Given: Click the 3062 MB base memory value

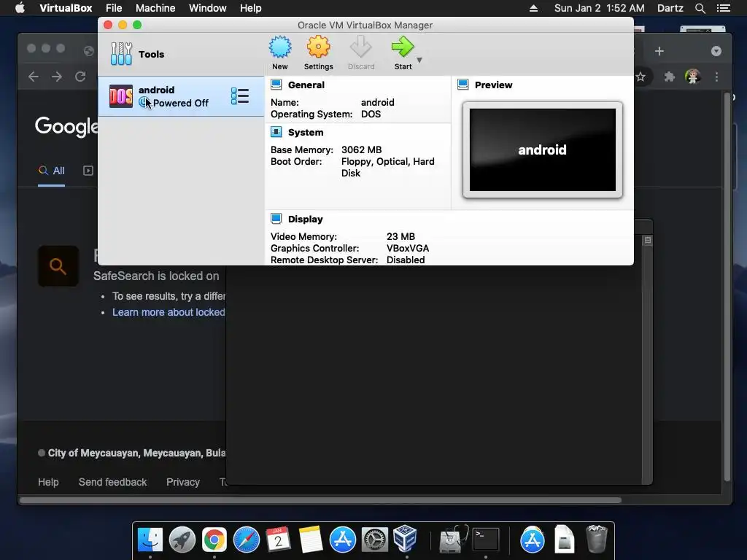Looking at the screenshot, I should click(362, 149).
